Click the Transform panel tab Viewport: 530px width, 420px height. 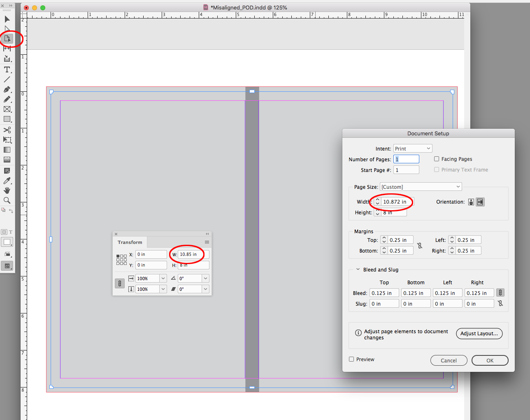click(130, 242)
